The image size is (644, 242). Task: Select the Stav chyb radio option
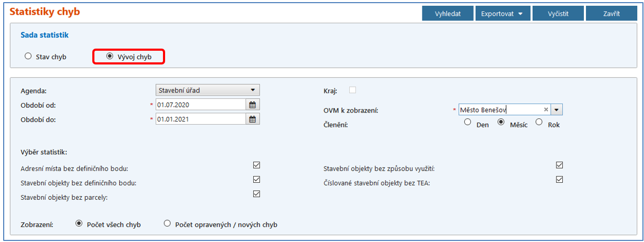pos(28,57)
